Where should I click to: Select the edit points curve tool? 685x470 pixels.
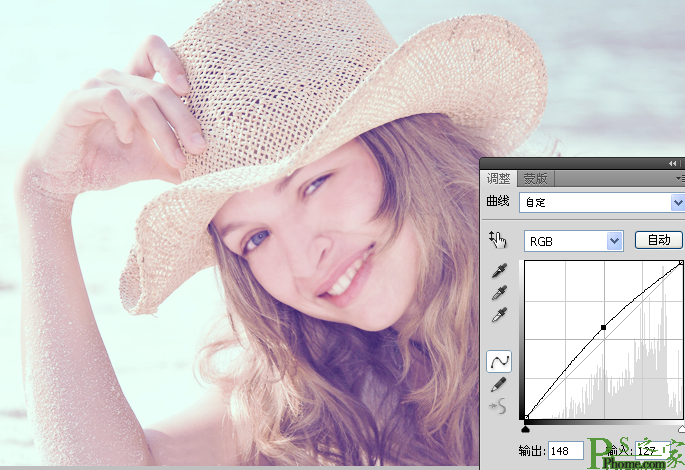(497, 360)
